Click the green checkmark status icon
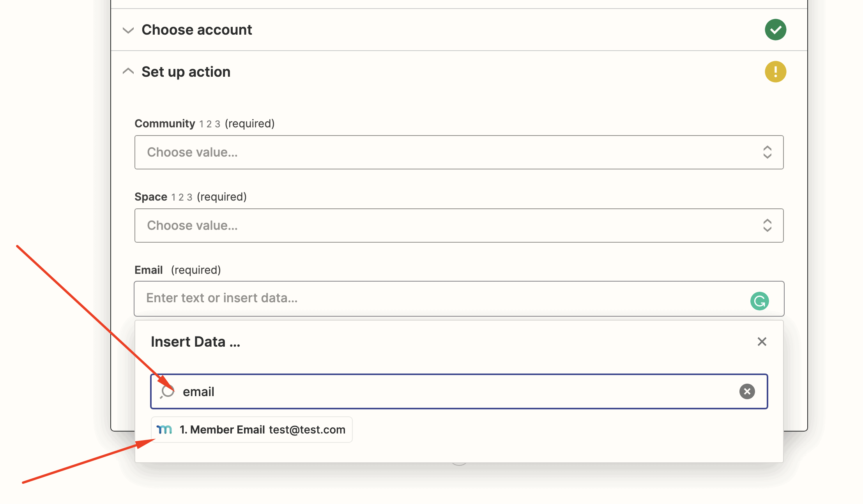863x504 pixels. [x=775, y=30]
